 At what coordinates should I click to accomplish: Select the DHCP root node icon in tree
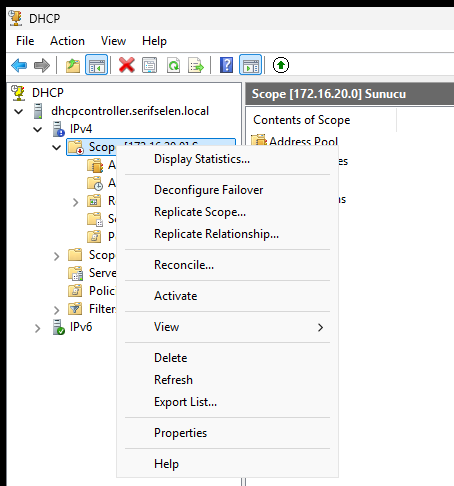pos(18,93)
